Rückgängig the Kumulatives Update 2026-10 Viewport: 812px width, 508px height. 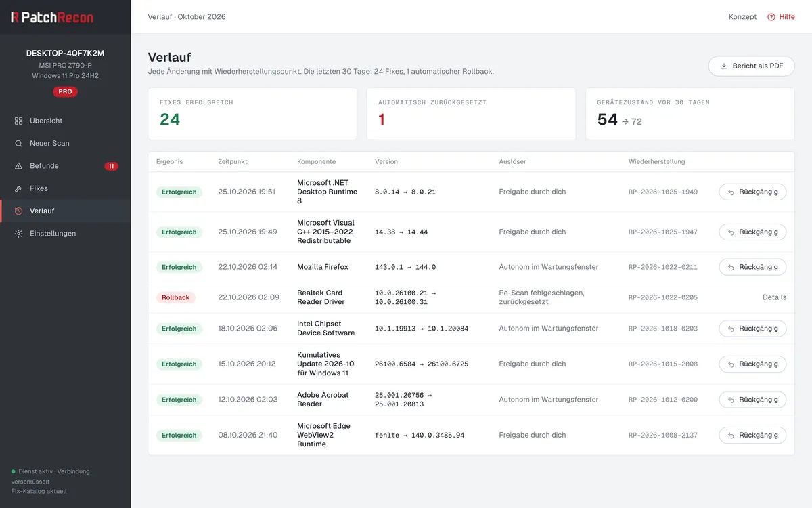[752, 364]
